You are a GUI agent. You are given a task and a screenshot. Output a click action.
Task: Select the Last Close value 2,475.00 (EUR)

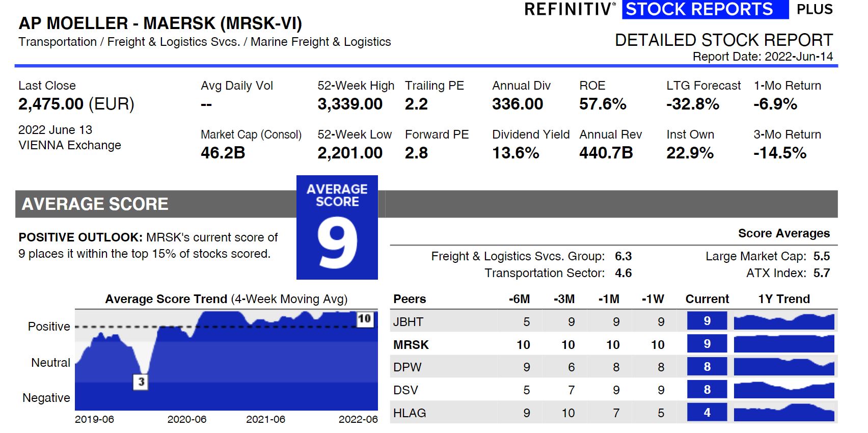pos(76,104)
